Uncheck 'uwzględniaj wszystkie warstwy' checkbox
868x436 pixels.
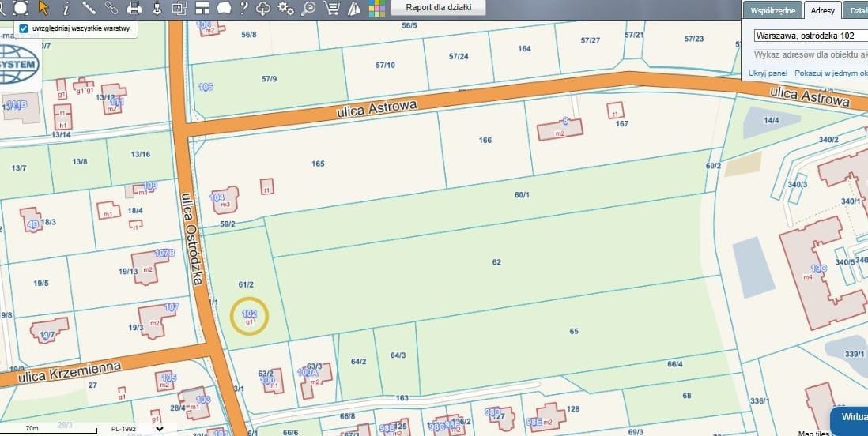(23, 28)
